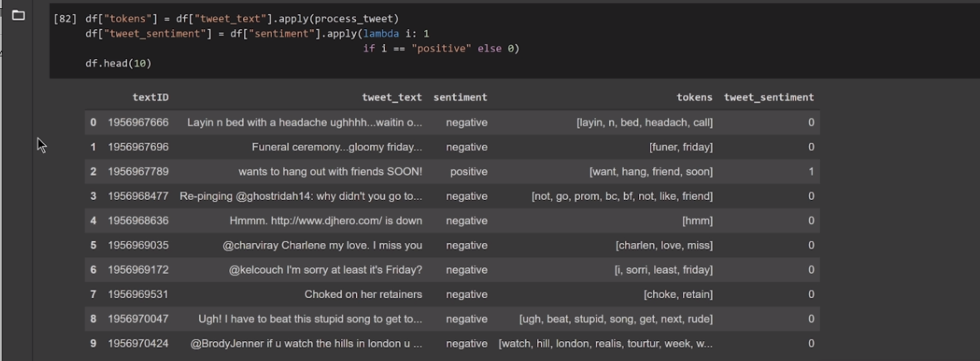The height and width of the screenshot is (361, 980).
Task: Open the Files folder icon in sidebar
Action: (18, 15)
